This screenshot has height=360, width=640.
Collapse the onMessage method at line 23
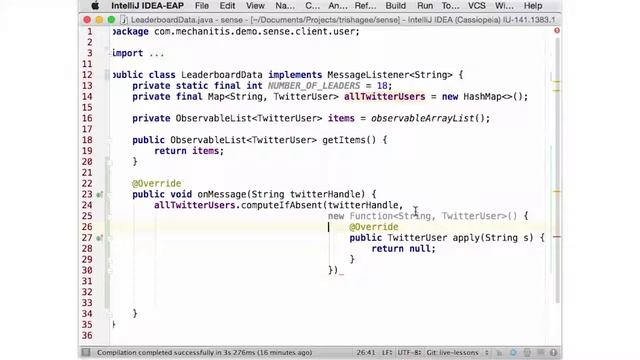click(x=109, y=195)
